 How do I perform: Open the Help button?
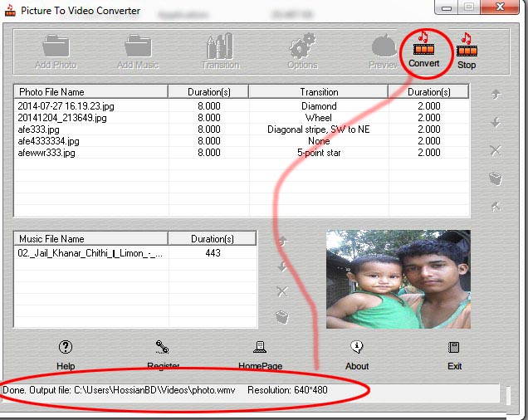coord(66,355)
